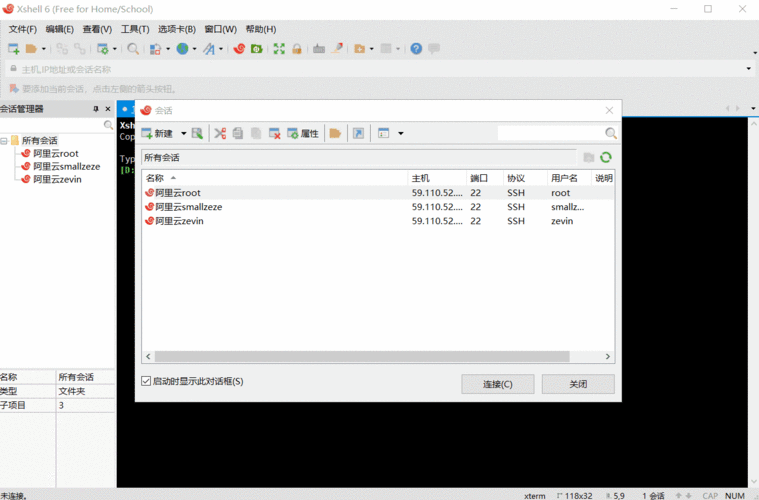Click the 属性 properties button
This screenshot has height=500, width=759.
tap(303, 133)
